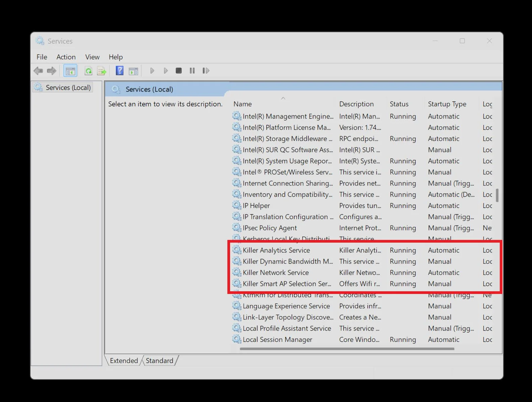
Task: Select Language Experience Service row
Action: 362,306
